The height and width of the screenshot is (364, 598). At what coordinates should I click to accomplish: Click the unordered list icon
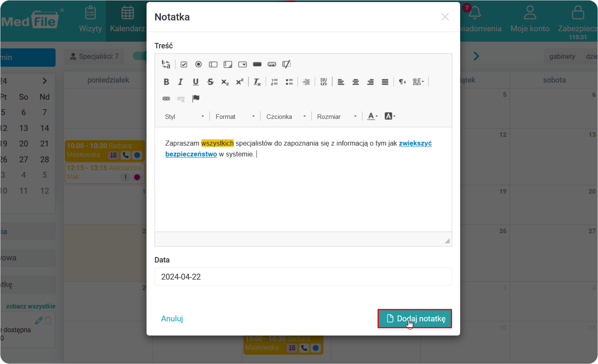tap(289, 82)
